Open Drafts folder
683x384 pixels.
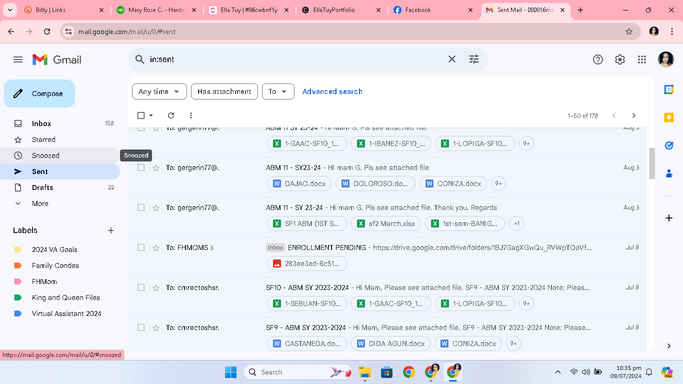coord(60,188)
